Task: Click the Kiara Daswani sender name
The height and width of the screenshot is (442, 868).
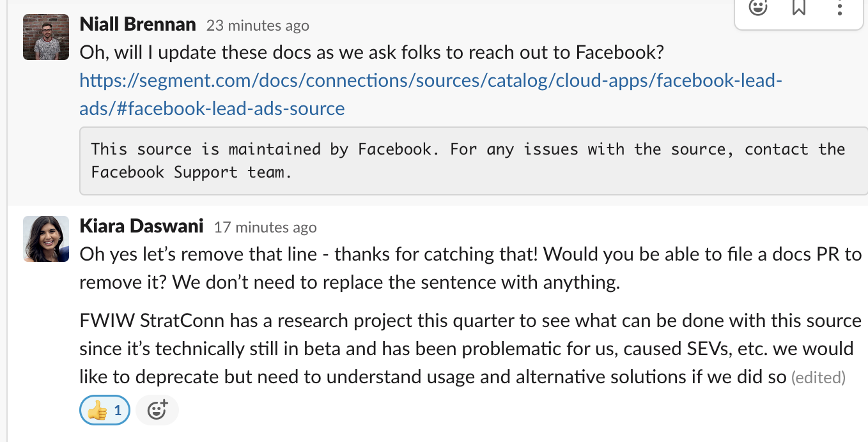Action: (141, 226)
